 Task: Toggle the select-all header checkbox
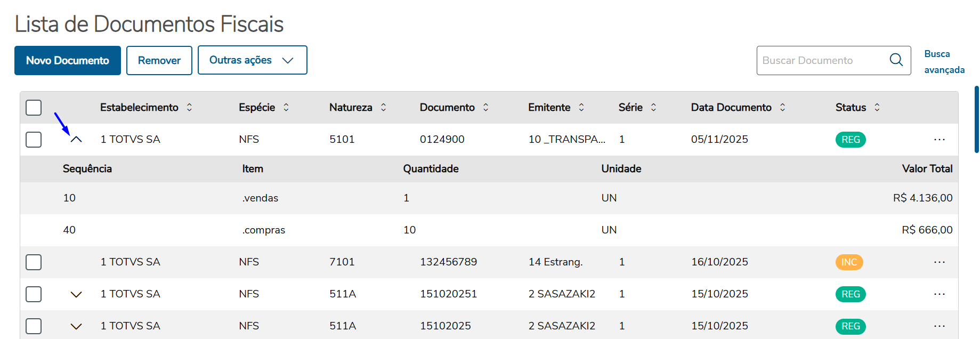(x=34, y=108)
